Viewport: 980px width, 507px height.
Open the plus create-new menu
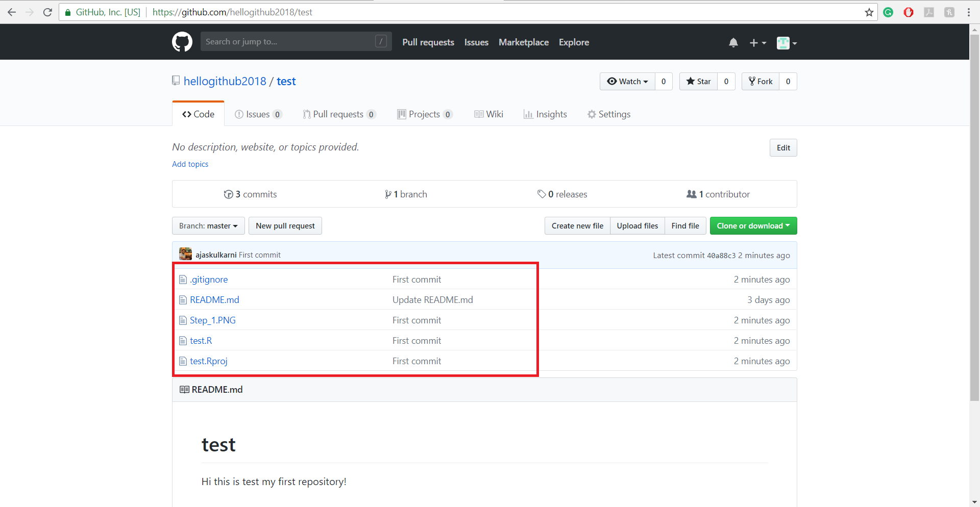point(757,43)
